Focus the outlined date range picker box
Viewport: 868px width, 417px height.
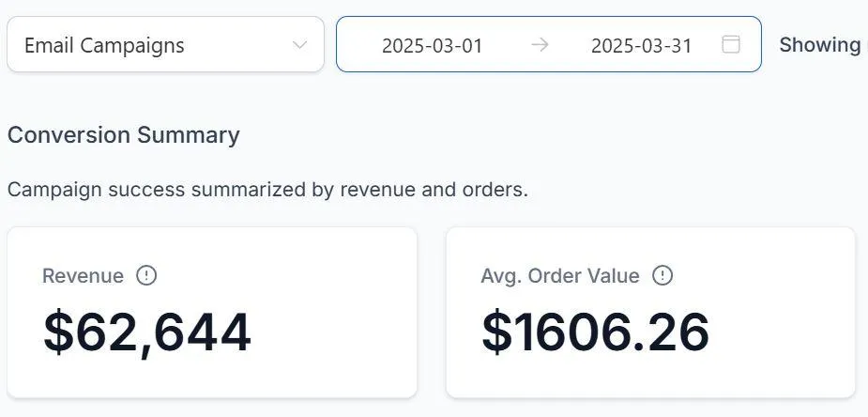pyautogui.click(x=549, y=44)
